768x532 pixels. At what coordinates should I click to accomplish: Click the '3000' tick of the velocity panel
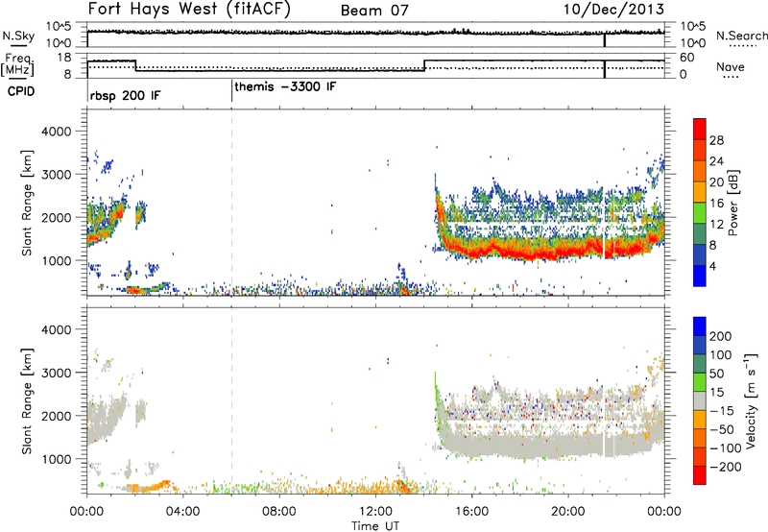[56, 373]
